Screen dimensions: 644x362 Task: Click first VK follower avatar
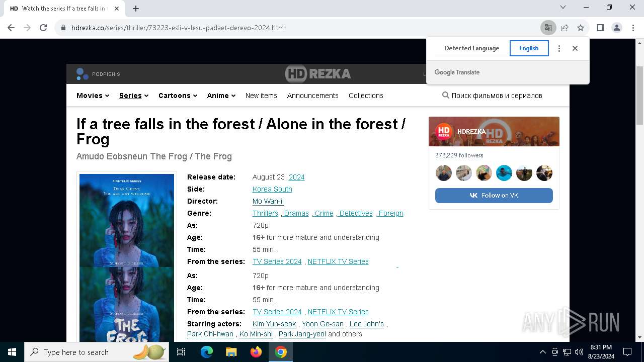(444, 173)
